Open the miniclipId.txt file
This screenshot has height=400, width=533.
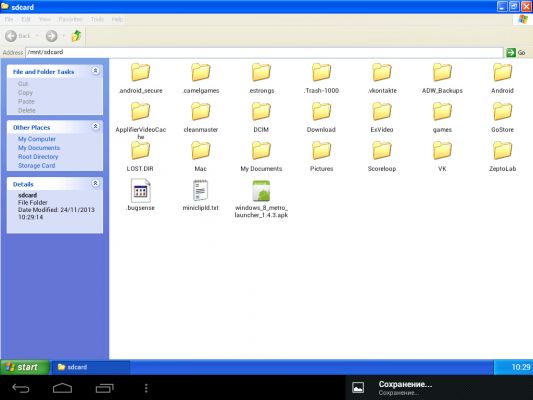pyautogui.click(x=201, y=195)
